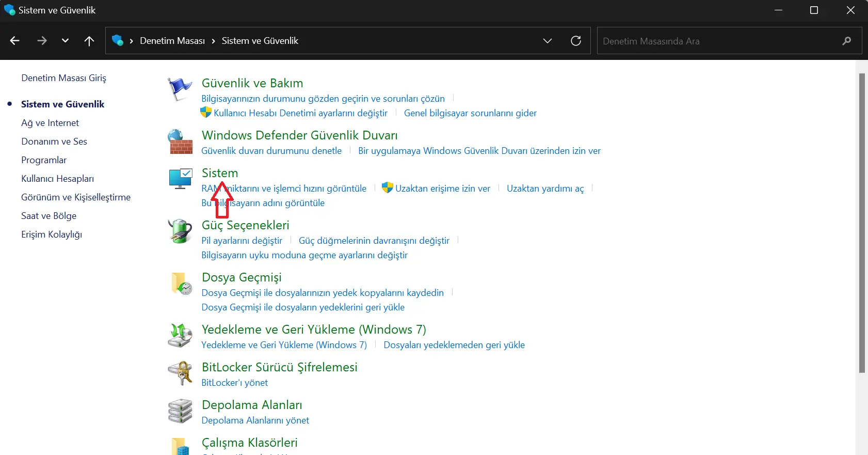Click Bu bilgisayarın adını görüntüle link
Image resolution: width=868 pixels, height=455 pixels.
263,203
